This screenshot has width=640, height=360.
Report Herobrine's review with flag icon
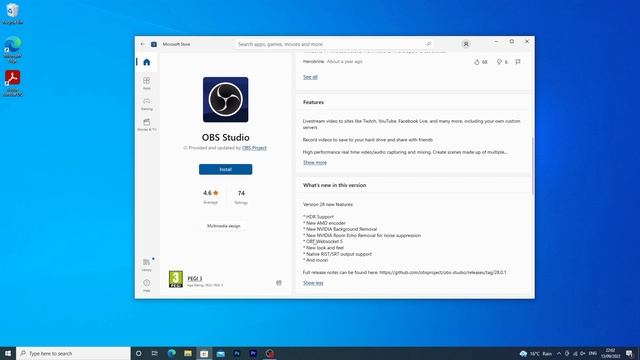point(518,62)
